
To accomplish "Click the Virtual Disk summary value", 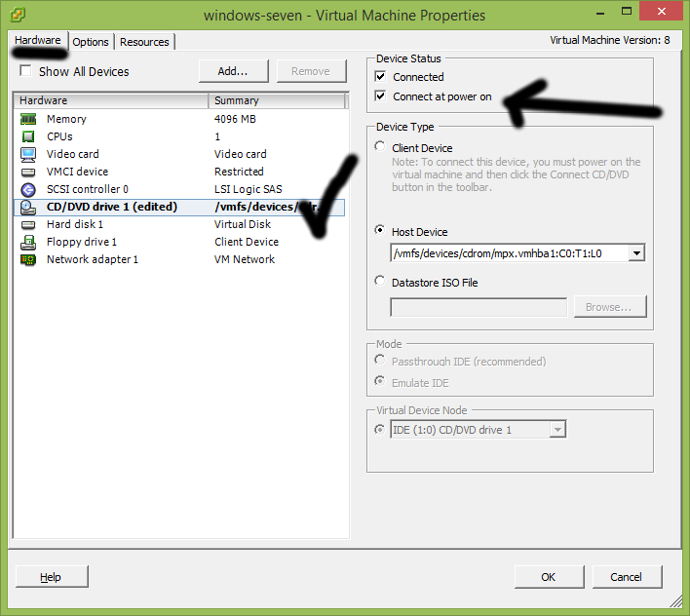I will tap(243, 225).
